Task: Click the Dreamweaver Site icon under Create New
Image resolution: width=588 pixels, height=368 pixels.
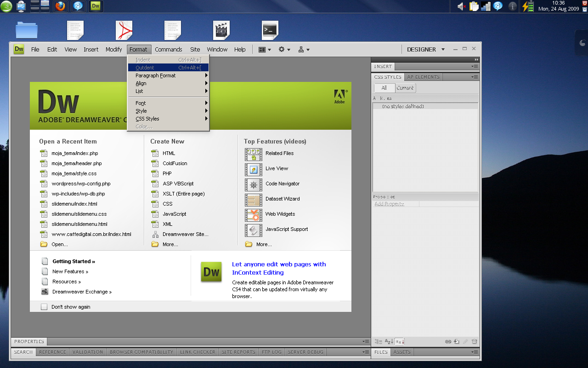Action: pyautogui.click(x=155, y=234)
